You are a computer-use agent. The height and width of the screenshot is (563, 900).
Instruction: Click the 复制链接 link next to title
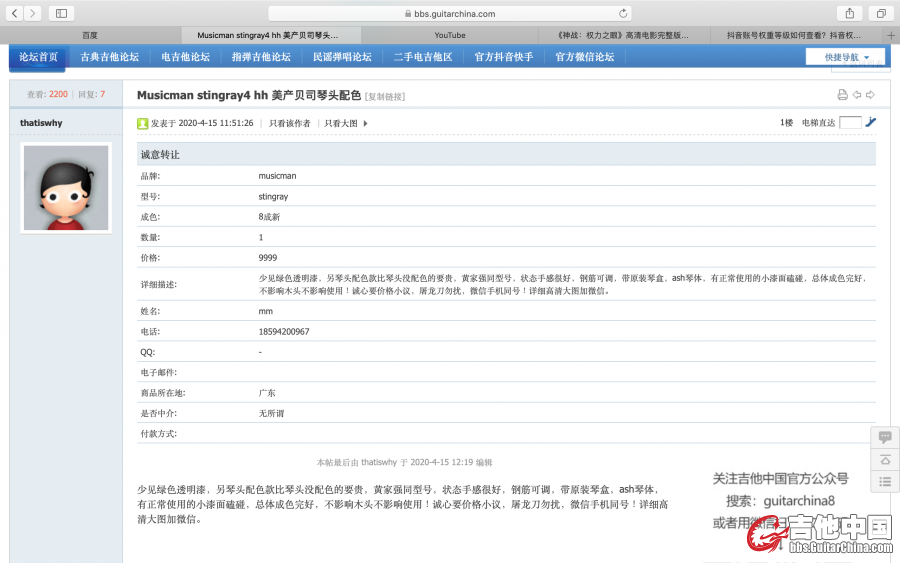385,96
